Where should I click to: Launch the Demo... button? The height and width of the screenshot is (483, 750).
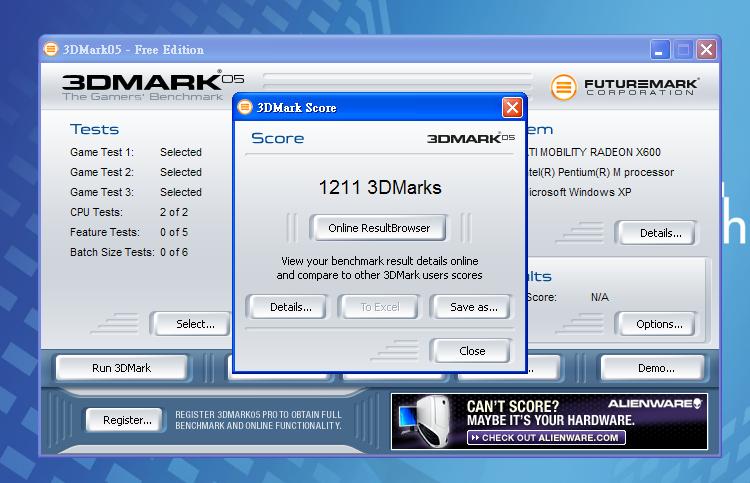656,368
